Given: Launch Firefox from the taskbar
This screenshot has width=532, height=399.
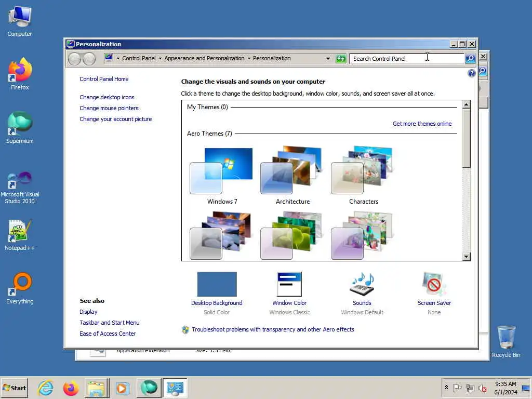Looking at the screenshot, I should pyautogui.click(x=71, y=388).
